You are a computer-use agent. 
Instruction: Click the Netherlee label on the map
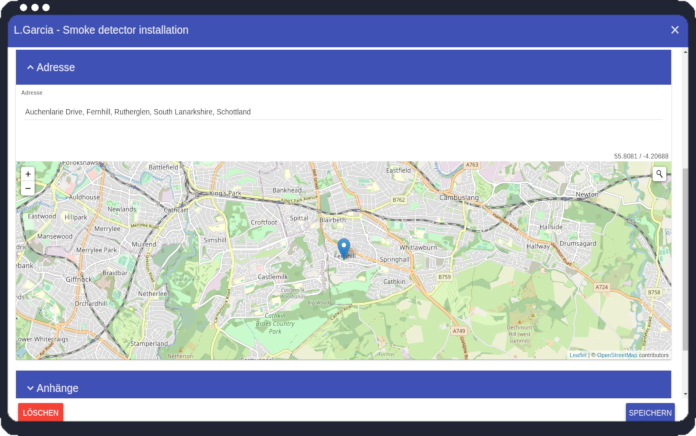(152, 293)
